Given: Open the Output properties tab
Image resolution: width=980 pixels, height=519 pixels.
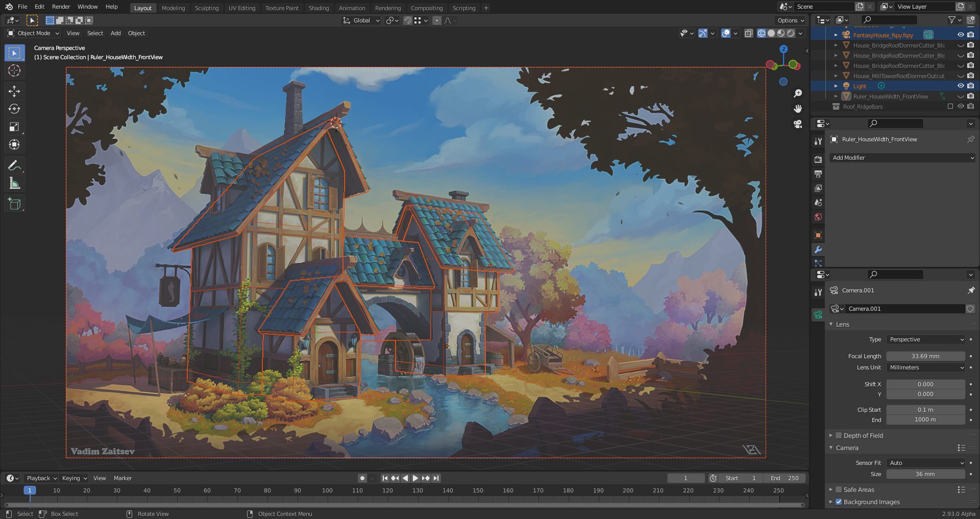Looking at the screenshot, I should coord(818,174).
